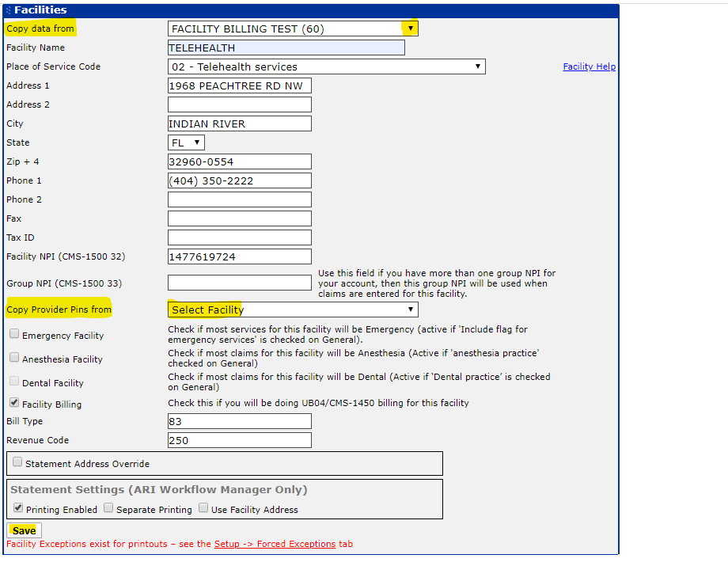728x566 pixels.
Task: Click the empty Group NPI field
Action: [240, 283]
